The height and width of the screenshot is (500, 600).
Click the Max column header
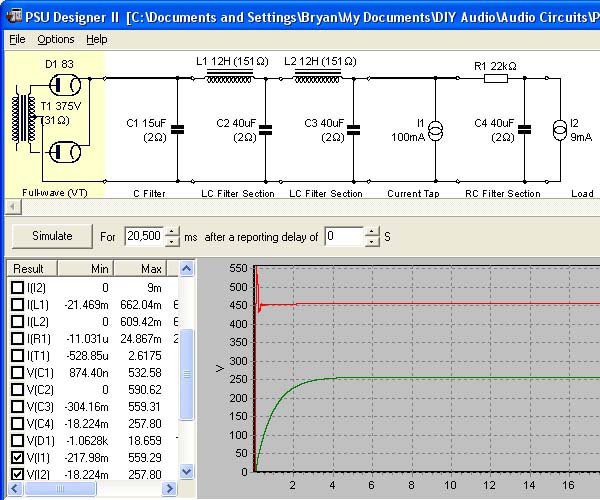click(140, 269)
